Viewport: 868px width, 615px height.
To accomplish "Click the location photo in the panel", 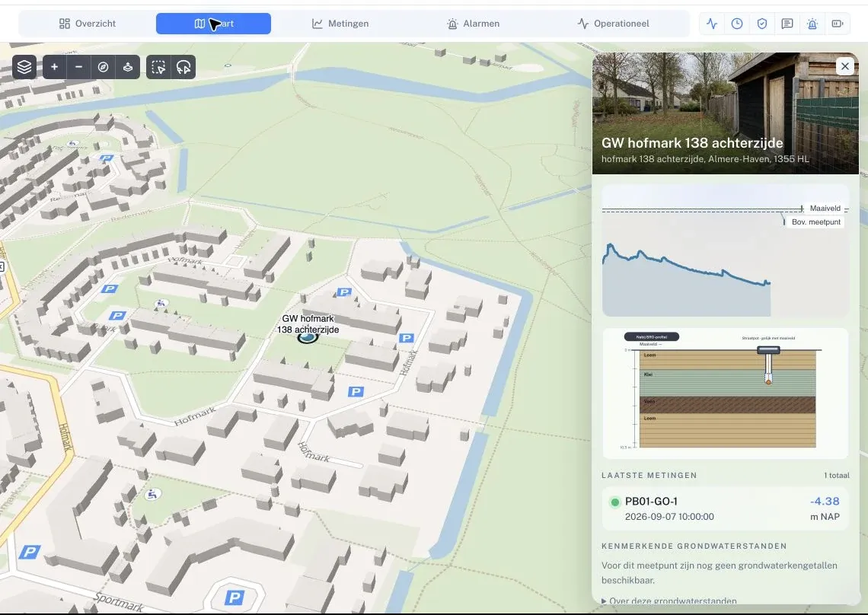I will pyautogui.click(x=725, y=113).
